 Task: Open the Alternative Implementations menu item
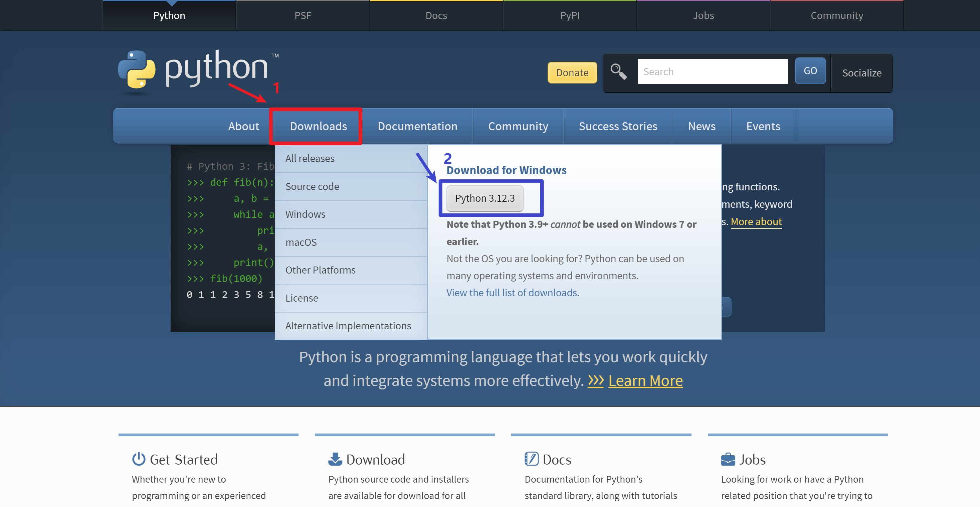[x=349, y=325]
